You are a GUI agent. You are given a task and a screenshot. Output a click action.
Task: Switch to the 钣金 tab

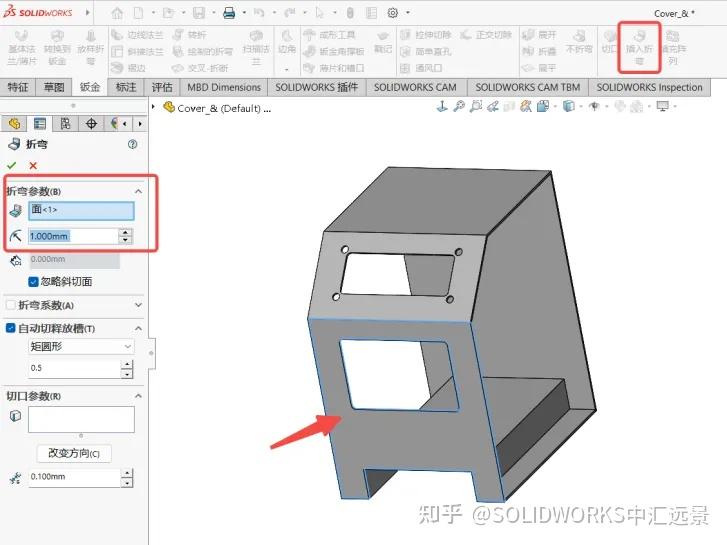[x=89, y=87]
